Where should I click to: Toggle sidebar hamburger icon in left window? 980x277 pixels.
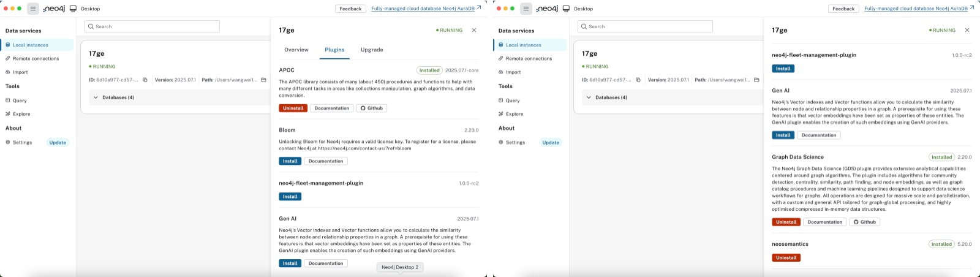click(x=33, y=9)
